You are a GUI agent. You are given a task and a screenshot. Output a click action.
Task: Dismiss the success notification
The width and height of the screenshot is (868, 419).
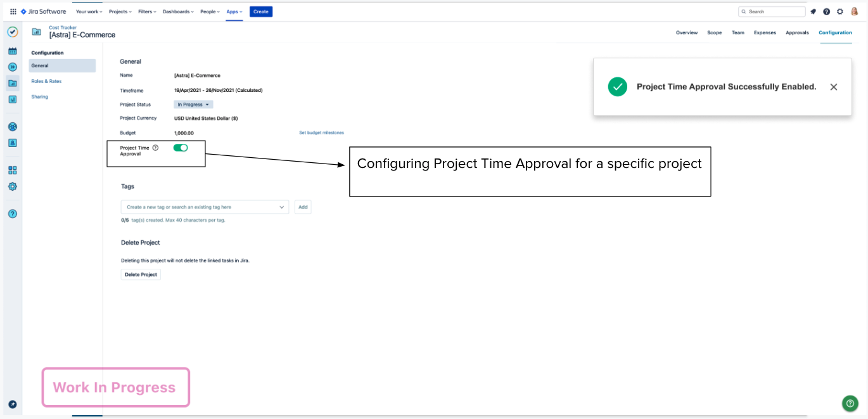(x=834, y=87)
